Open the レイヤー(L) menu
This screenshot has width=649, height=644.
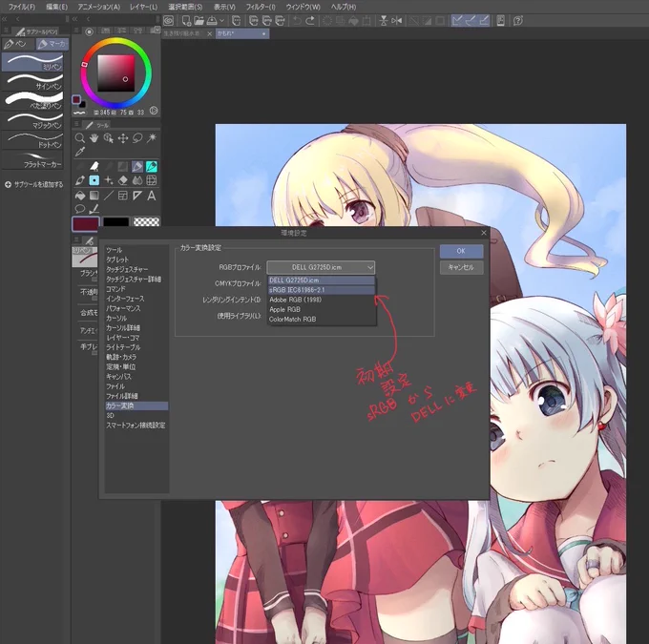point(143,7)
